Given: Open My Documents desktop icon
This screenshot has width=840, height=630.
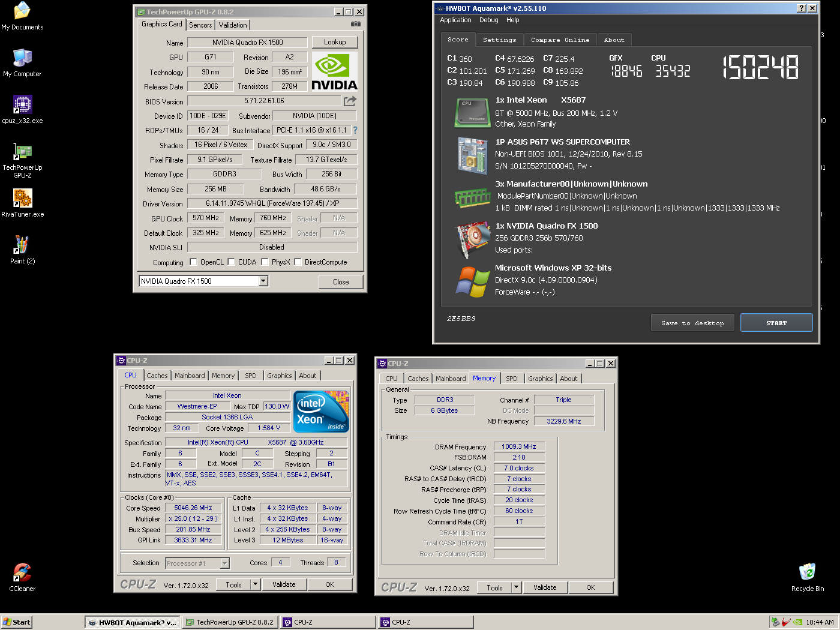Looking at the screenshot, I should pos(22,16).
